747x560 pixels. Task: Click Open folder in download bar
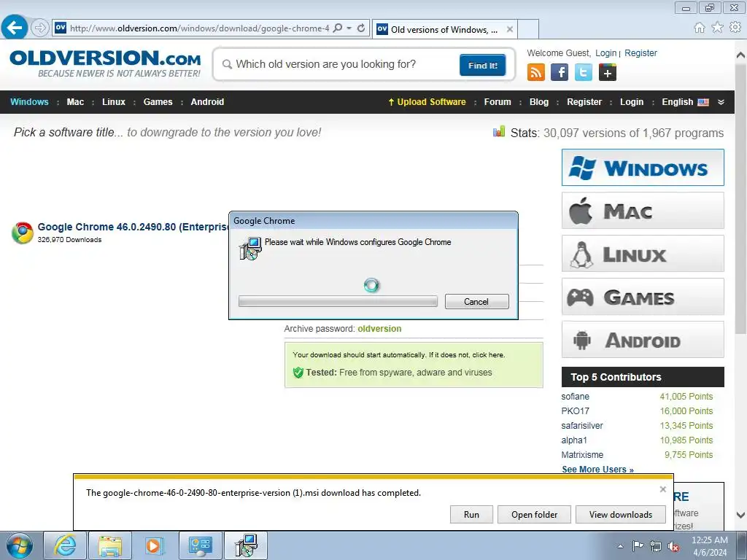534,514
